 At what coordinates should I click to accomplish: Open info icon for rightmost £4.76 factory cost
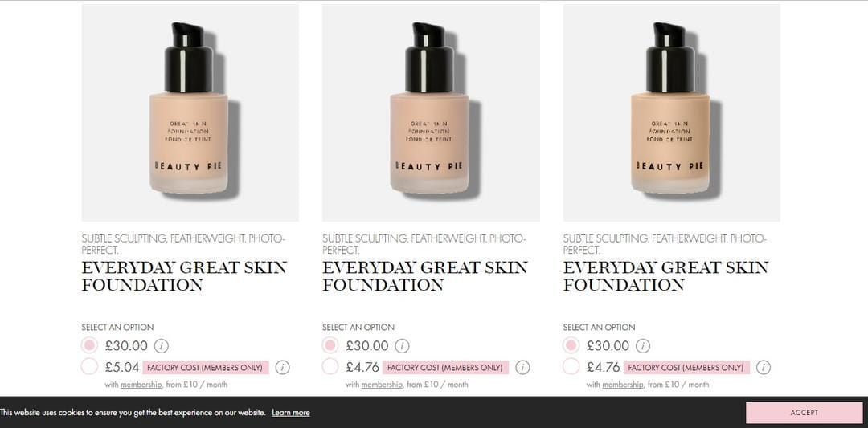pos(764,367)
